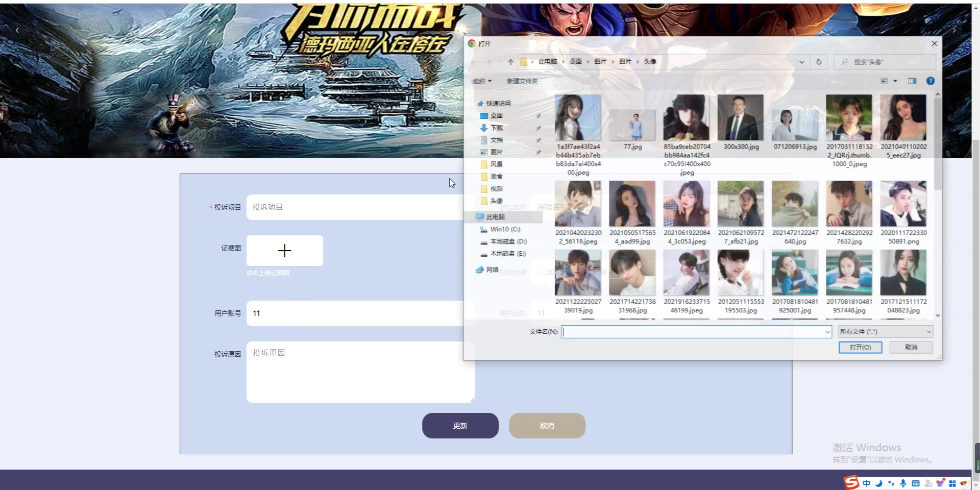Click the 投诉项目 input field
This screenshot has height=490, width=980.
click(x=360, y=207)
